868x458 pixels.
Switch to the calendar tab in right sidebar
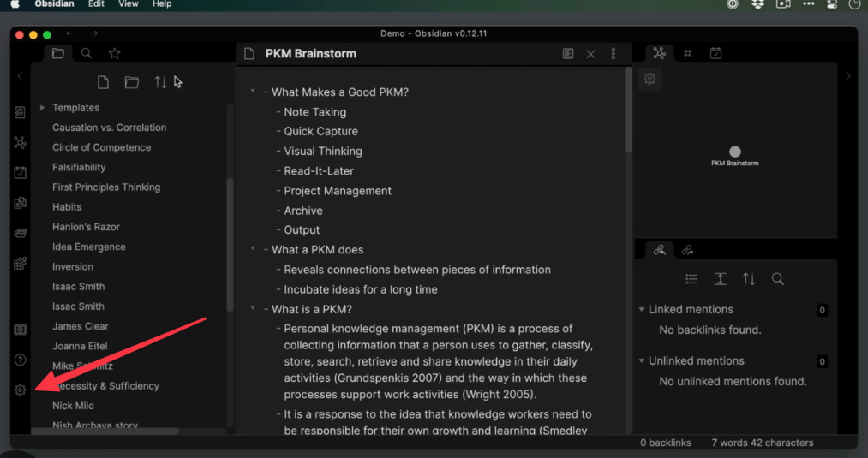[715, 54]
